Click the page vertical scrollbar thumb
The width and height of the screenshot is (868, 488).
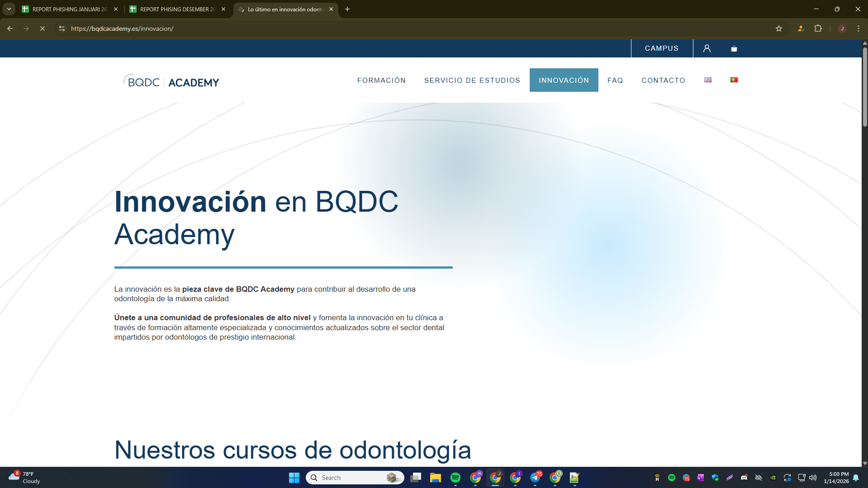pos(865,86)
